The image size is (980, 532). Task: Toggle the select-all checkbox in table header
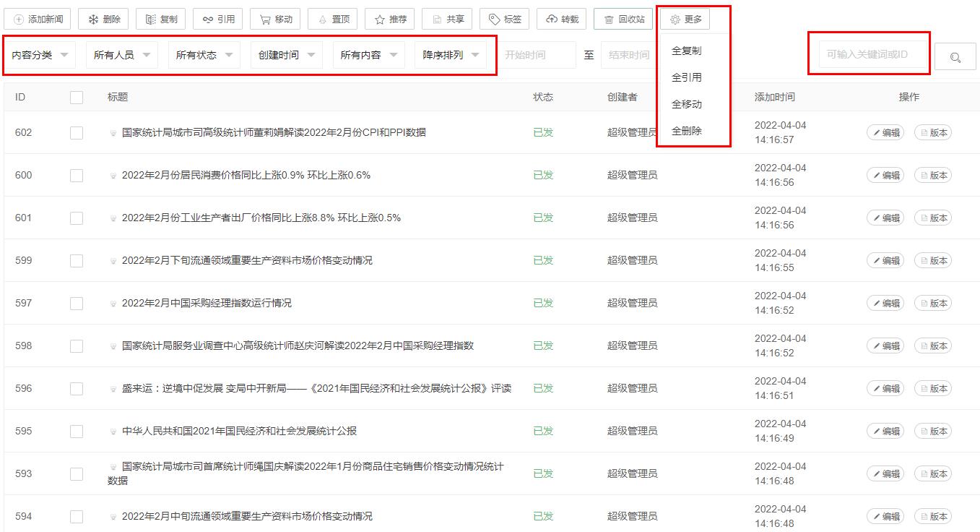[x=77, y=98]
